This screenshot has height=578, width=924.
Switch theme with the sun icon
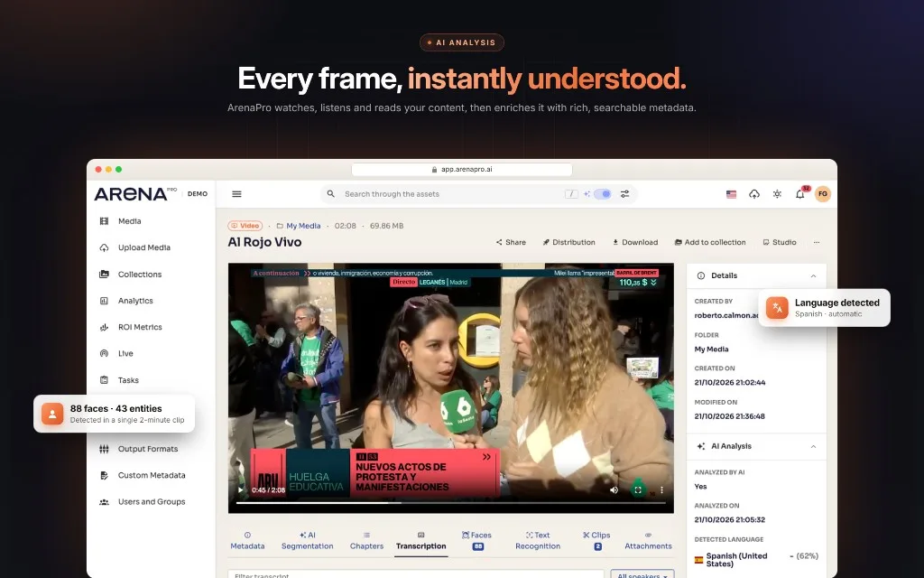777,194
